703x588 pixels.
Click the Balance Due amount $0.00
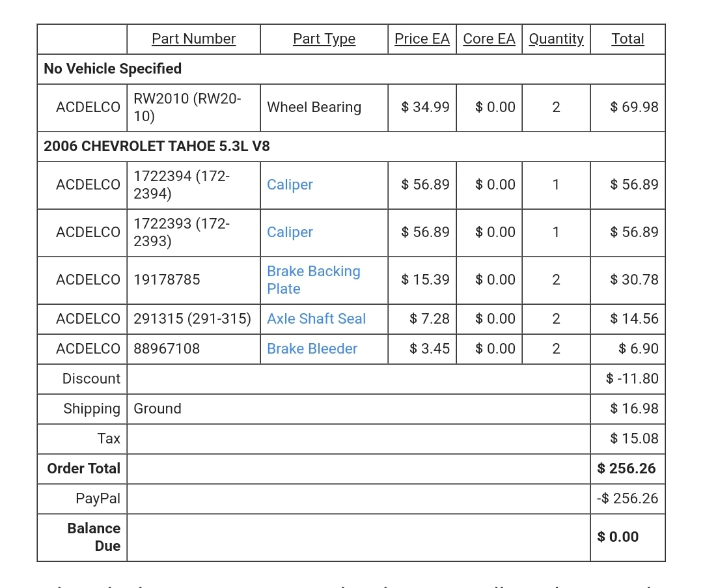[618, 537]
